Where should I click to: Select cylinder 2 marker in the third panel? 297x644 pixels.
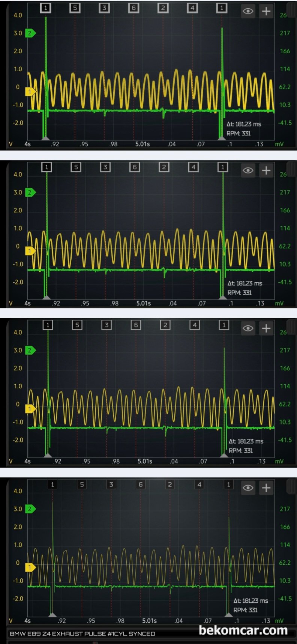click(165, 325)
